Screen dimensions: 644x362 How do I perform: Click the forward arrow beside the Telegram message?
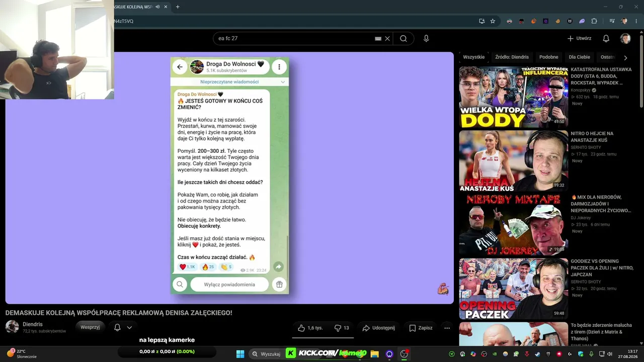[x=278, y=267]
